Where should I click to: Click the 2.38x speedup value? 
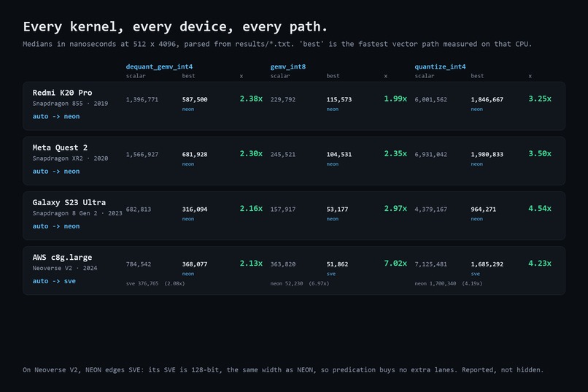click(251, 99)
